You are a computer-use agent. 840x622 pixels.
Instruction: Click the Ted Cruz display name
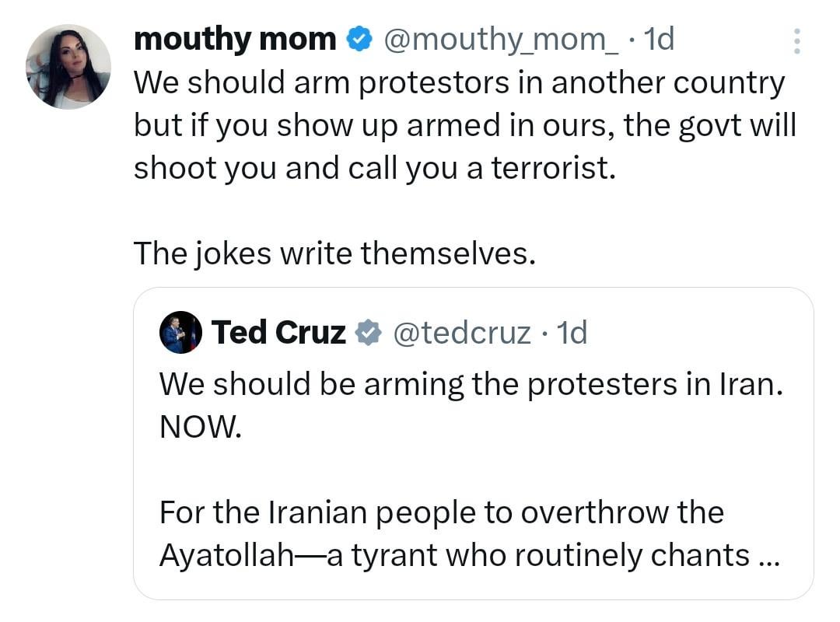[278, 334]
